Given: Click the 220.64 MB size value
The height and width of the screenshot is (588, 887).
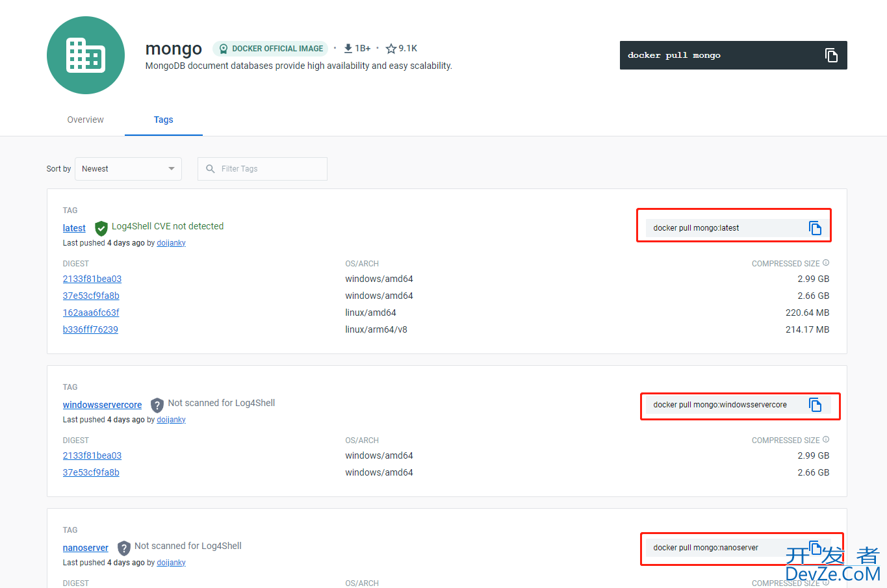Looking at the screenshot, I should [x=807, y=313].
